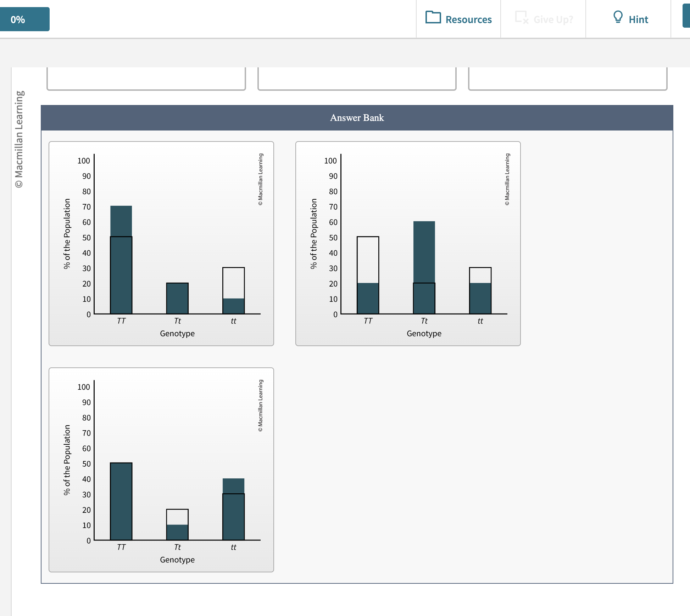The image size is (690, 616).
Task: Select graph with Tt bar at 60
Action: tap(408, 243)
